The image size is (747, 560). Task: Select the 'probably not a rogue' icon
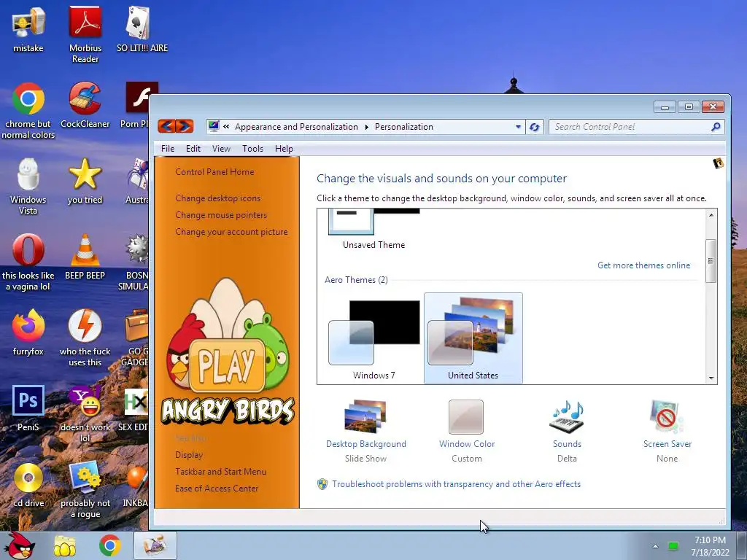85,489
